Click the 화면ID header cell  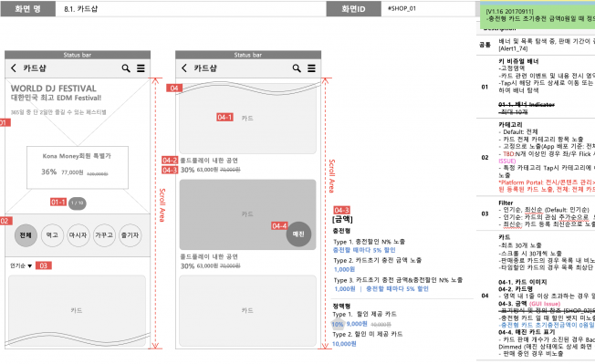coord(354,9)
